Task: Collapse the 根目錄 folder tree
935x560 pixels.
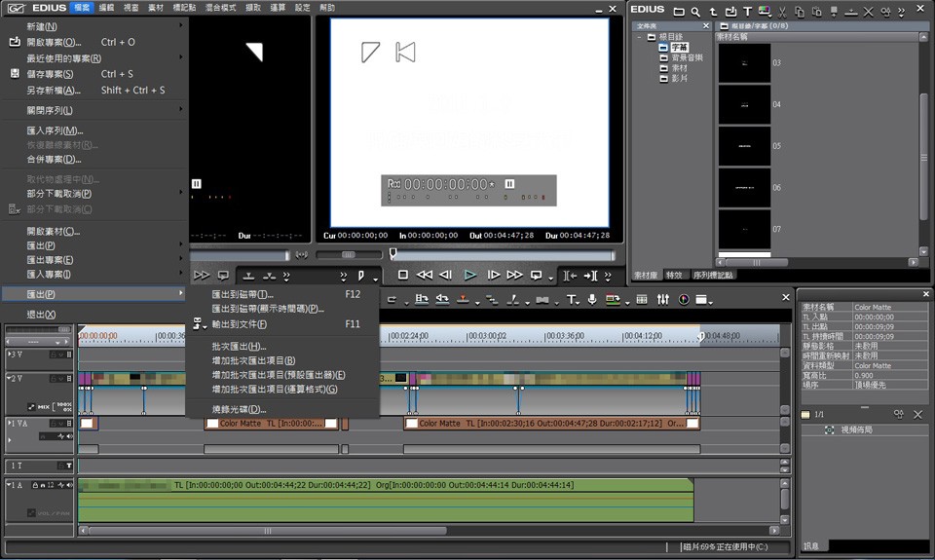Action: [x=640, y=37]
